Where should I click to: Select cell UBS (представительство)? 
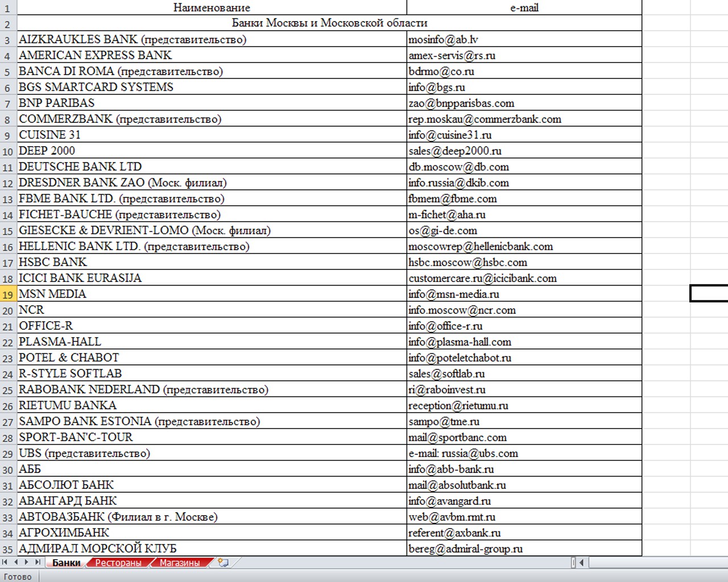[212, 453]
